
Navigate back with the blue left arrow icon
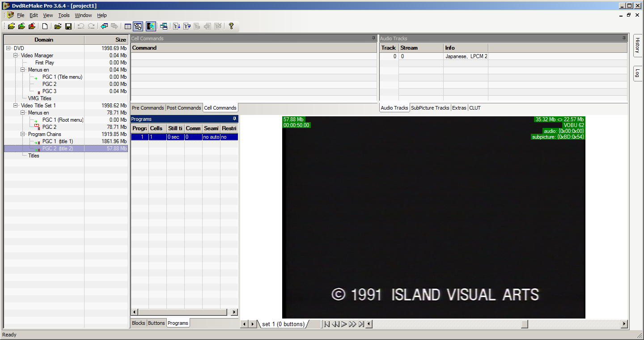tap(104, 26)
